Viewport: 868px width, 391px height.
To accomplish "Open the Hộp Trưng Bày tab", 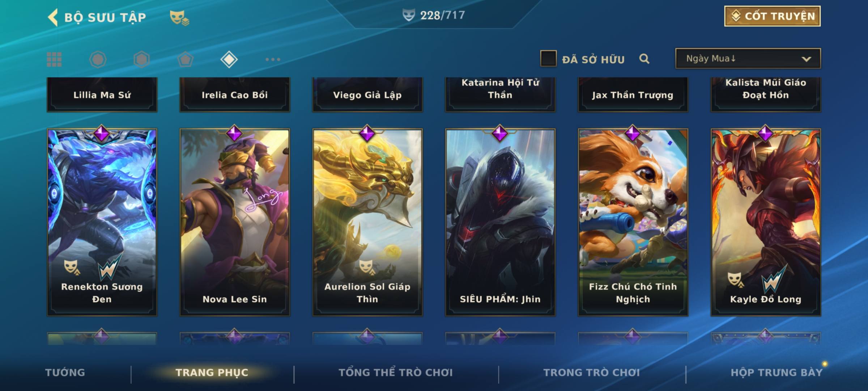I will click(776, 373).
